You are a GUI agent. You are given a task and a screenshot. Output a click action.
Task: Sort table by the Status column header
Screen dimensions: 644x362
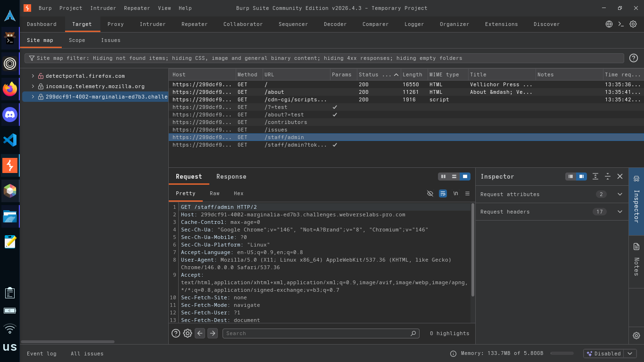pos(378,74)
